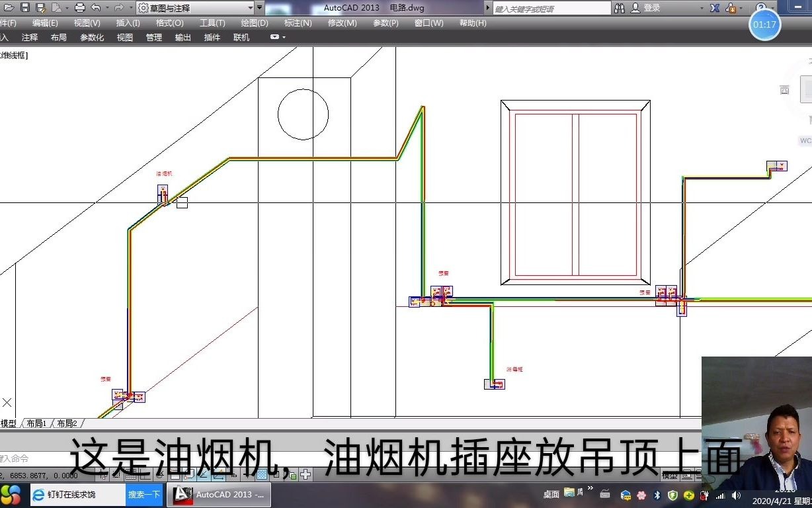Viewport: 812px width, 508px height.
Task: Expand the Redo dropdown arrow
Action: pyautogui.click(x=130, y=7)
